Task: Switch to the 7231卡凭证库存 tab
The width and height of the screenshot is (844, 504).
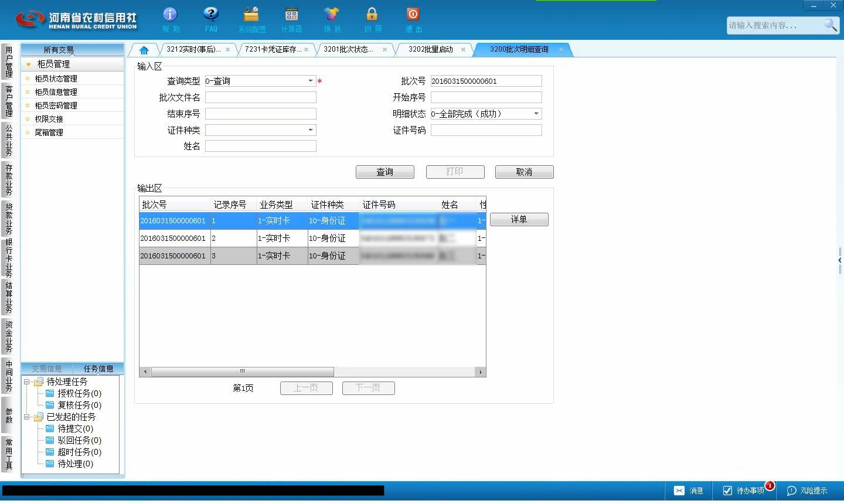Action: [x=273, y=50]
